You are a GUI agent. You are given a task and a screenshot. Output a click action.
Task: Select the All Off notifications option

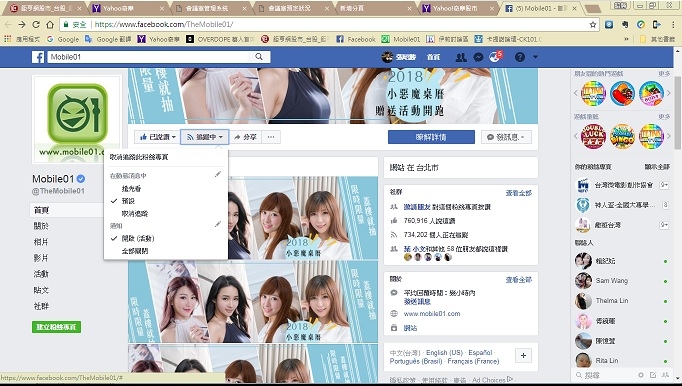[135, 251]
